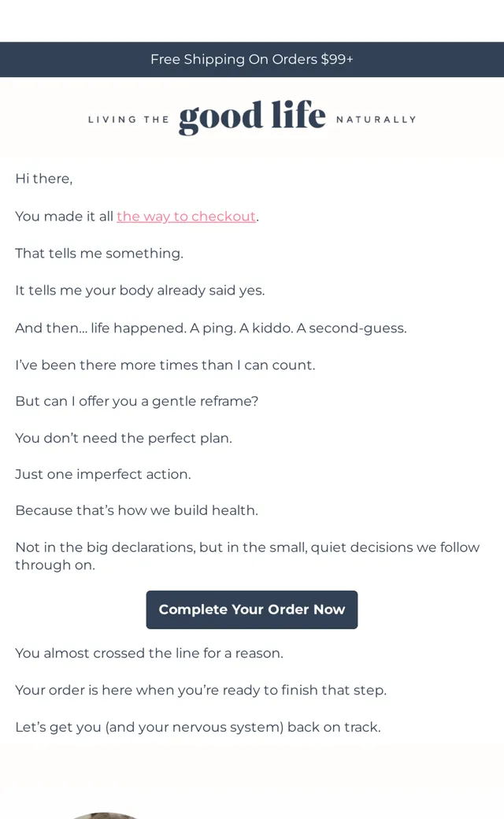This screenshot has width=504, height=819.
Task: Click 'You don't need the perfect plan.' text
Action: [x=124, y=438]
